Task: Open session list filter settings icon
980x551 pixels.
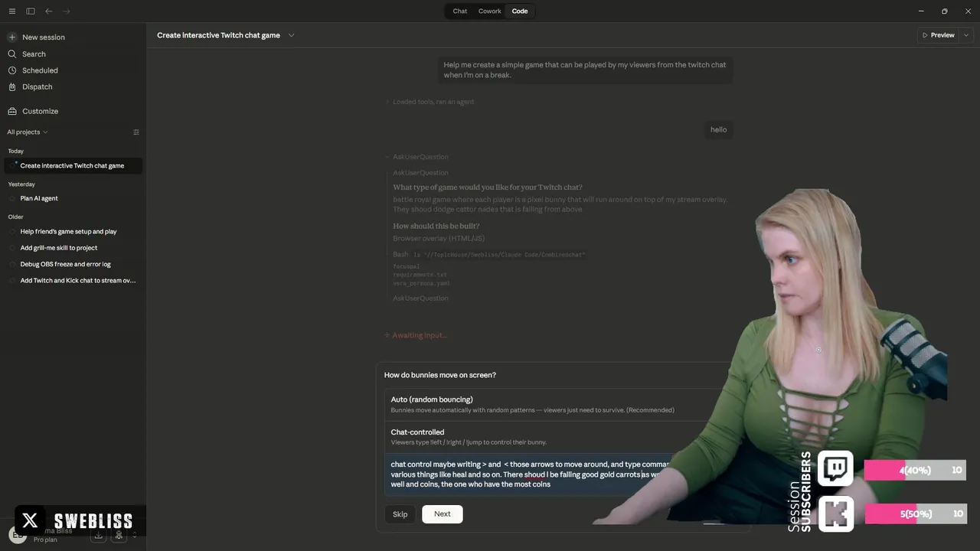Action: point(136,132)
